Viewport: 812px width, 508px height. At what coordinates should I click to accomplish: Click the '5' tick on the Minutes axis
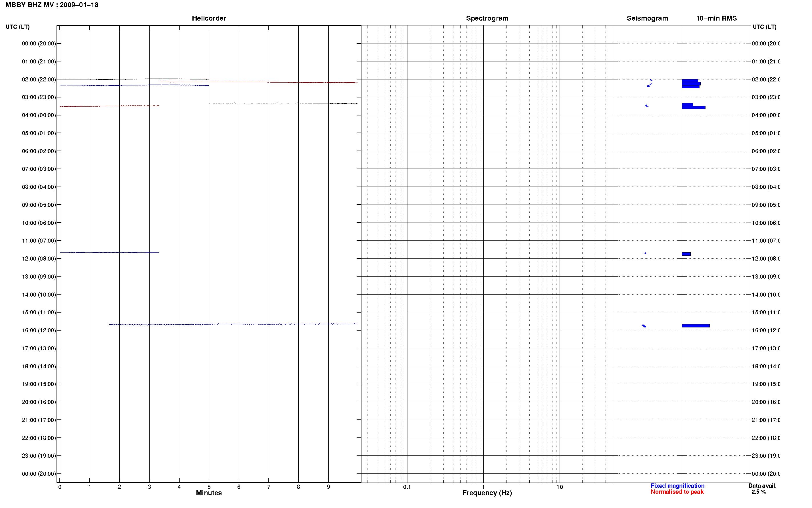pos(209,487)
